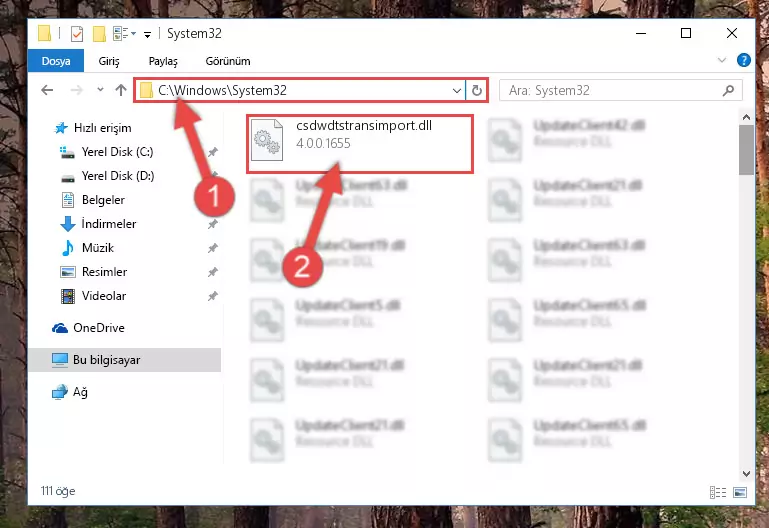
Task: Click the pin icon beside Müzik
Action: pos(212,248)
